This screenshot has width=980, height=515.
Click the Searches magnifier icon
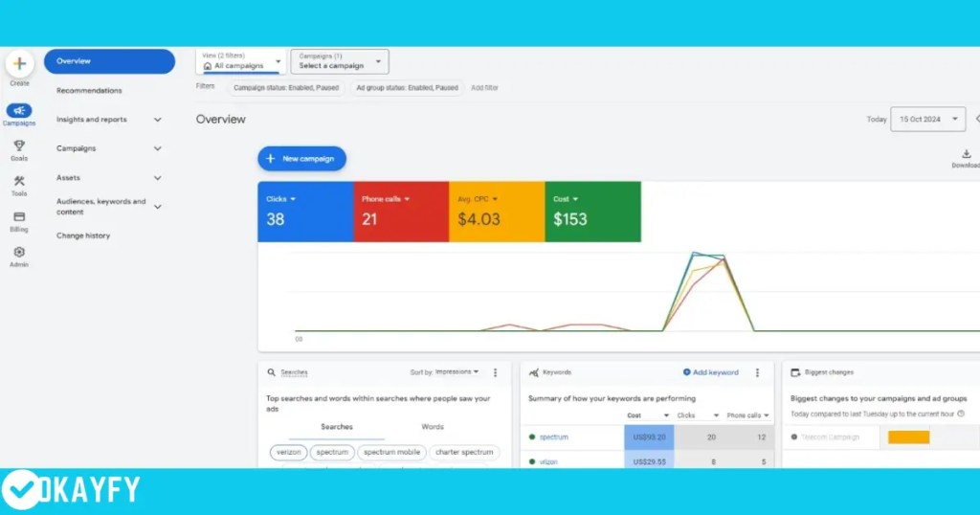coord(271,372)
